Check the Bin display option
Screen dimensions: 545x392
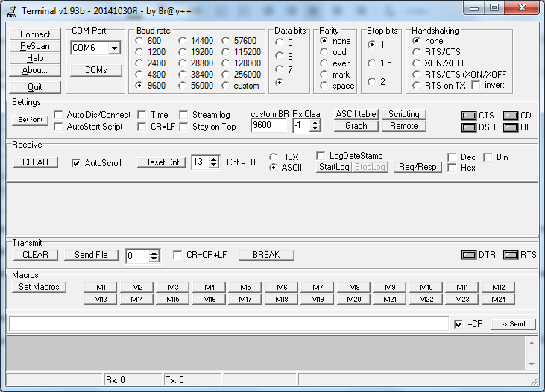click(488, 157)
